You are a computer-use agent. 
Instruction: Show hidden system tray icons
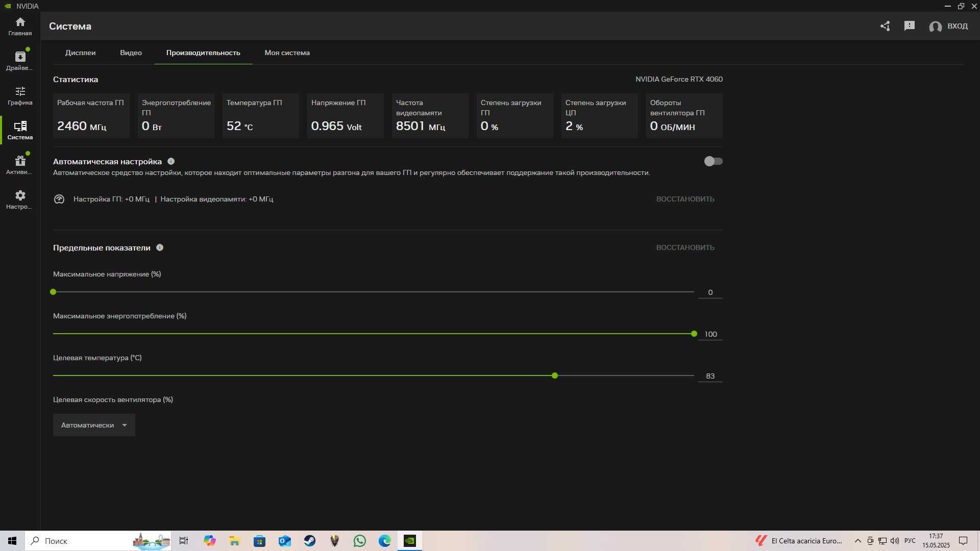857,541
